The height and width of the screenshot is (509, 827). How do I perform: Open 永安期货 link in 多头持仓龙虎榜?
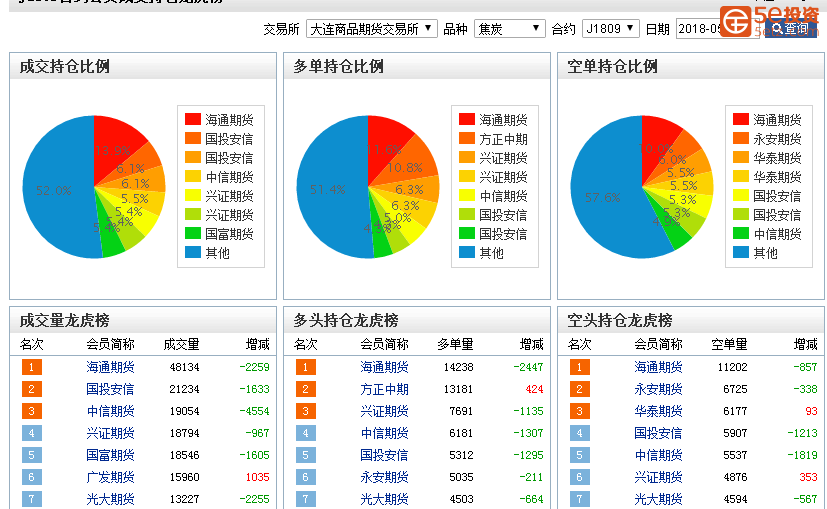(384, 477)
